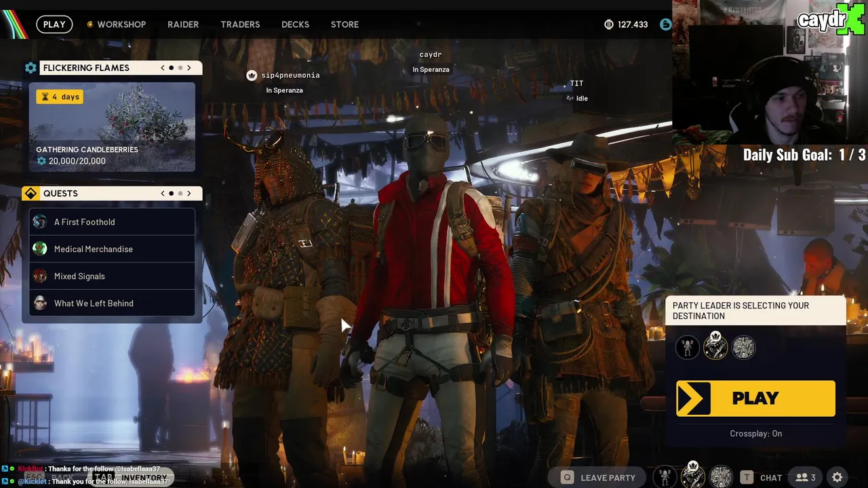Click the crown icon beside sip4pneumonia
Image resolution: width=868 pixels, height=488 pixels.
252,75
